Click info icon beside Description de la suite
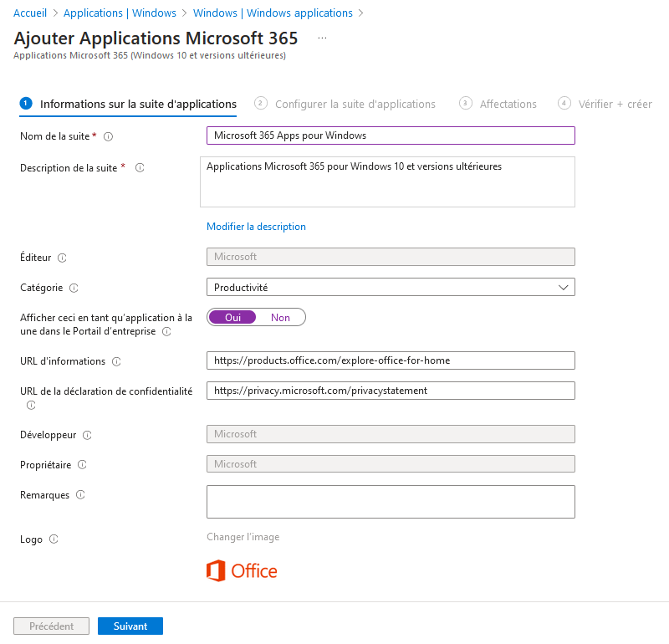This screenshot has height=644, width=669. (x=140, y=168)
